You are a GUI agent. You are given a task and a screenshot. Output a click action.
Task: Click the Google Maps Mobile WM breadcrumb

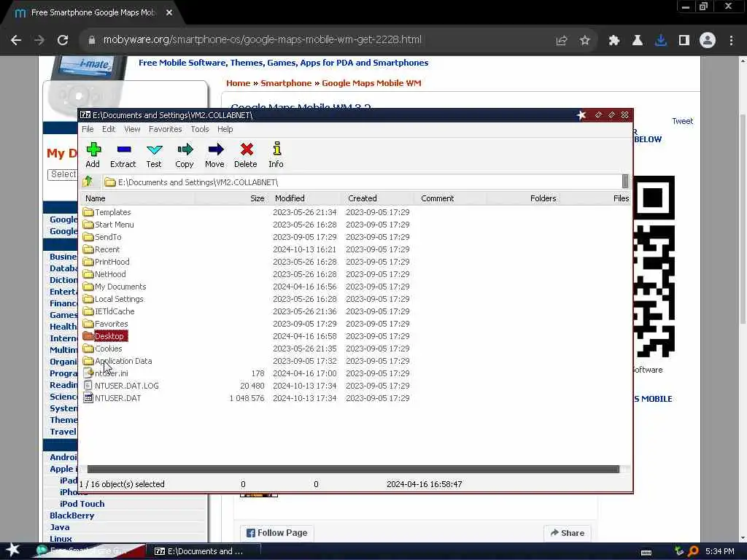pyautogui.click(x=371, y=83)
